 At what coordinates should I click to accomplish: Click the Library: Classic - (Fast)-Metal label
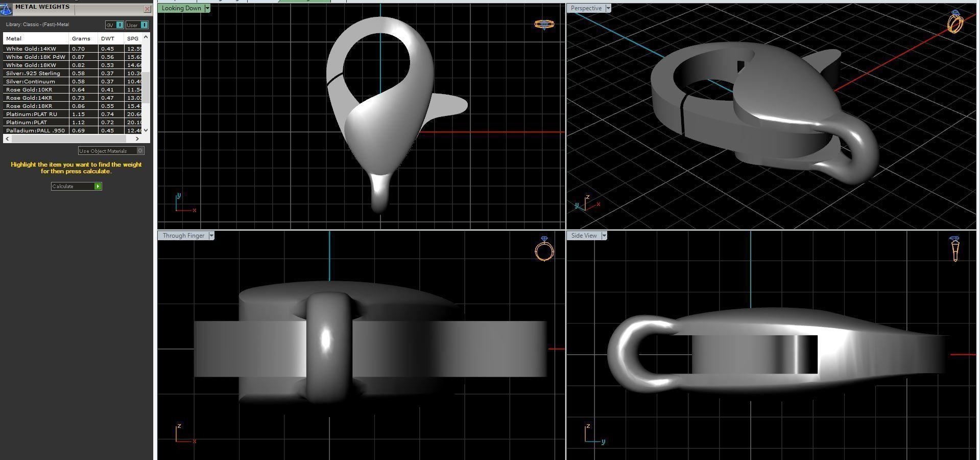pos(37,25)
